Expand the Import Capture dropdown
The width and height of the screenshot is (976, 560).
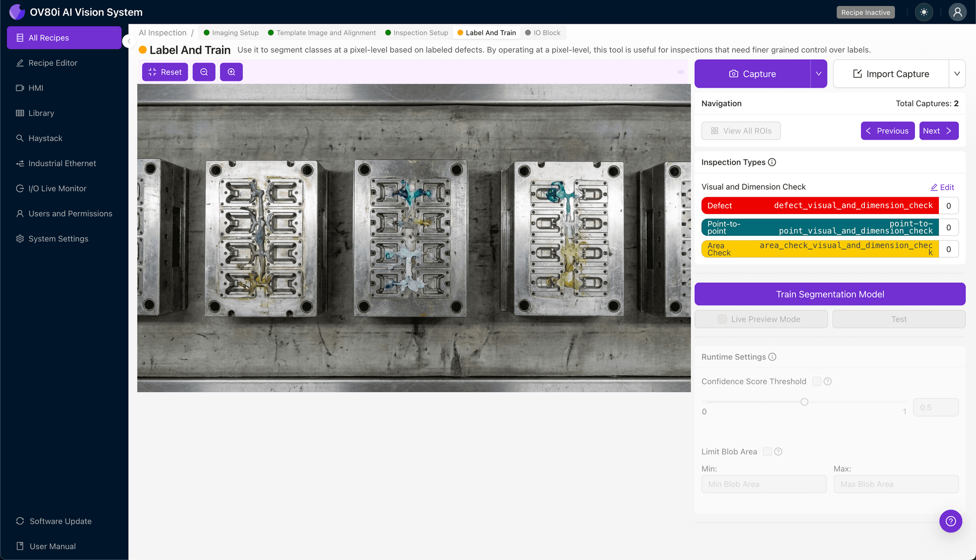coord(958,73)
